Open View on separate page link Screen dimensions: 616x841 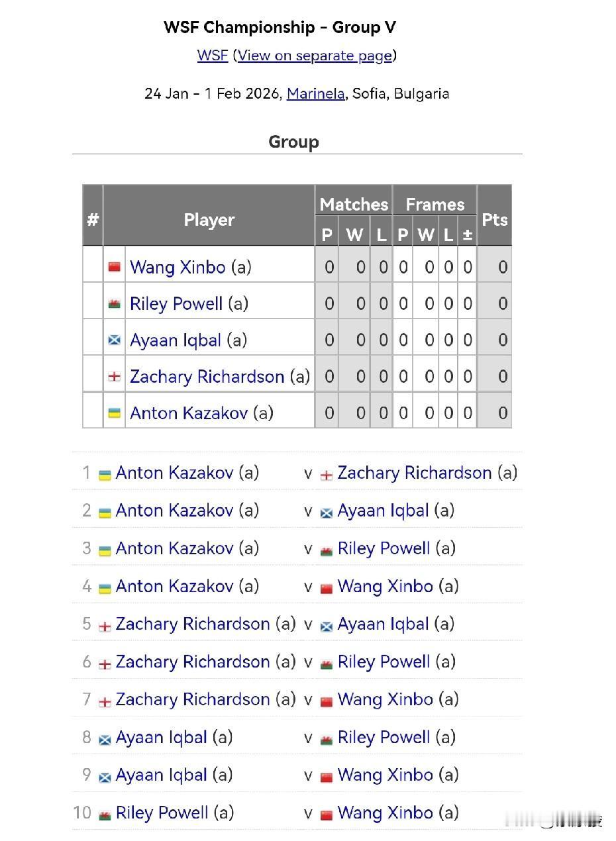click(315, 56)
